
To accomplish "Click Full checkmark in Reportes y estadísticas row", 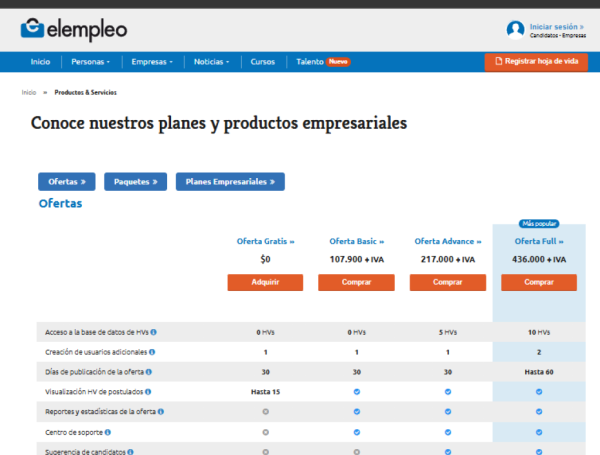I will (x=539, y=412).
